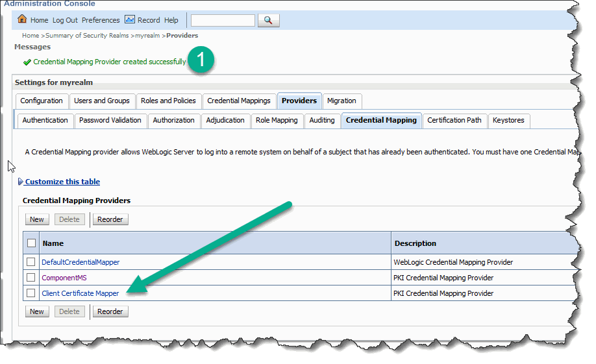This screenshot has width=596, height=364.
Task: Open Summary of Security Realms breadcrumb
Action: click(87, 35)
